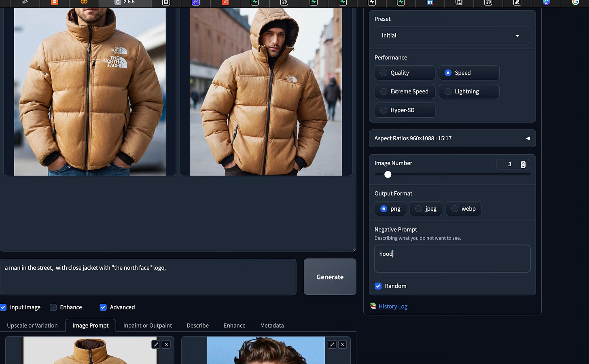Click the Image Number slider handle
589x364 pixels.
(x=388, y=174)
